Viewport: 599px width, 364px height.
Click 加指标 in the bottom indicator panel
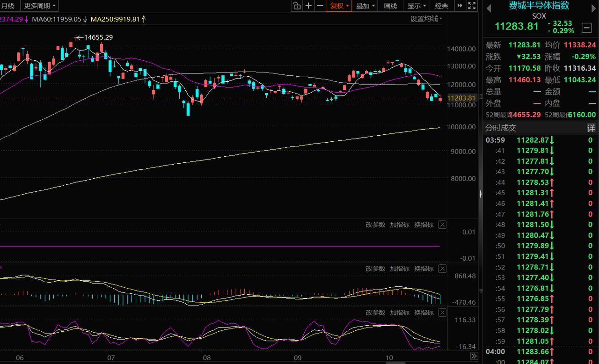[400, 313]
